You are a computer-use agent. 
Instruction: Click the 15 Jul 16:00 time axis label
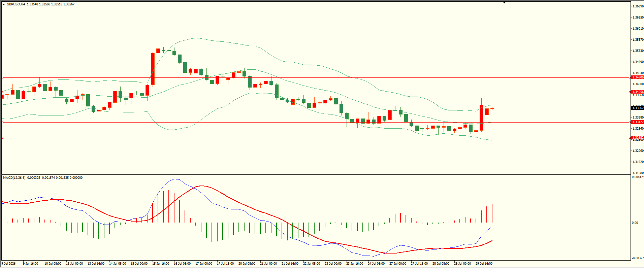[x=161, y=264]
